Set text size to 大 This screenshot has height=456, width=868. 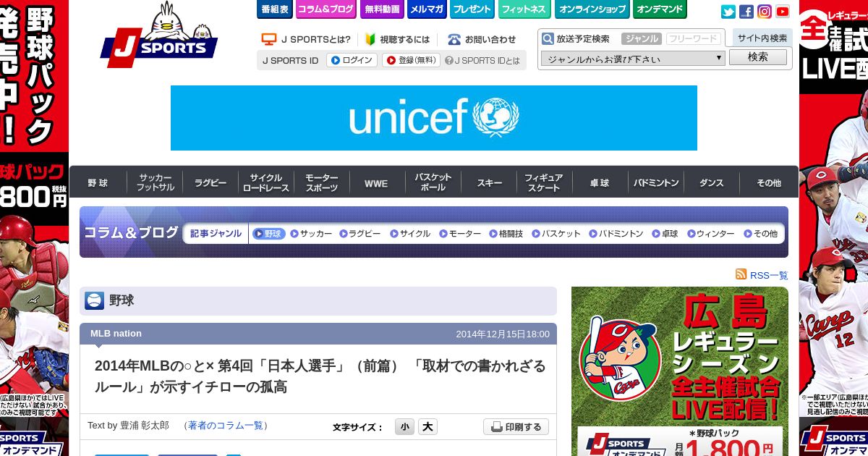click(427, 427)
